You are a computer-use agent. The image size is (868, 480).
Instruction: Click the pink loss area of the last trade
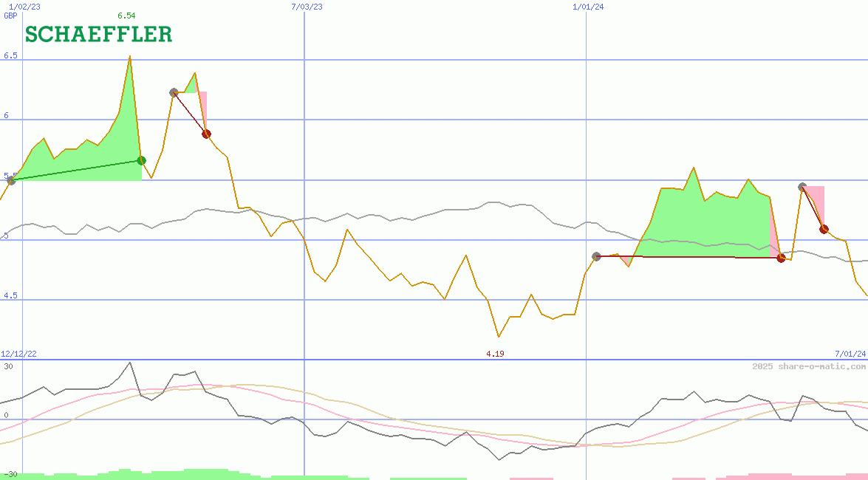tap(817, 198)
